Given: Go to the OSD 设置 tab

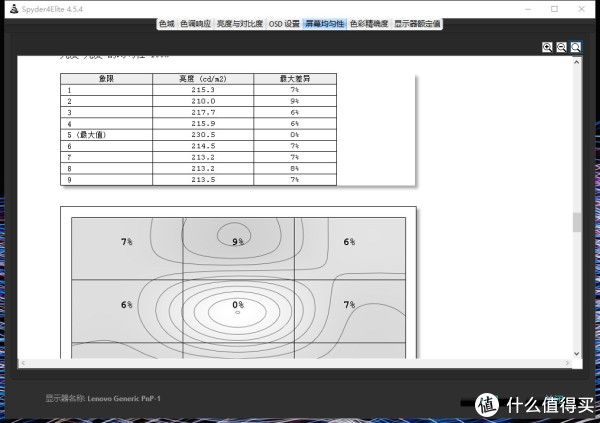Looking at the screenshot, I should click(x=284, y=23).
